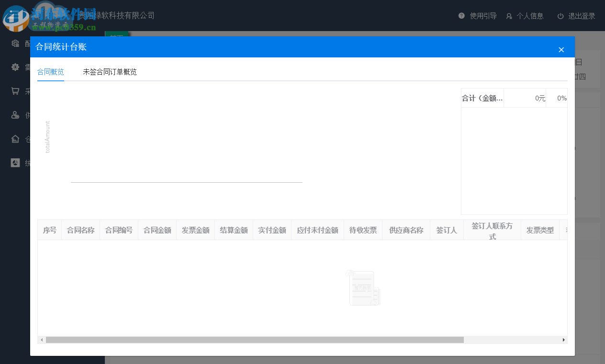Viewport: 605px width, 364px height.
Task: Click the right arrow of the horizontal scrollbar
Action: pos(563,340)
